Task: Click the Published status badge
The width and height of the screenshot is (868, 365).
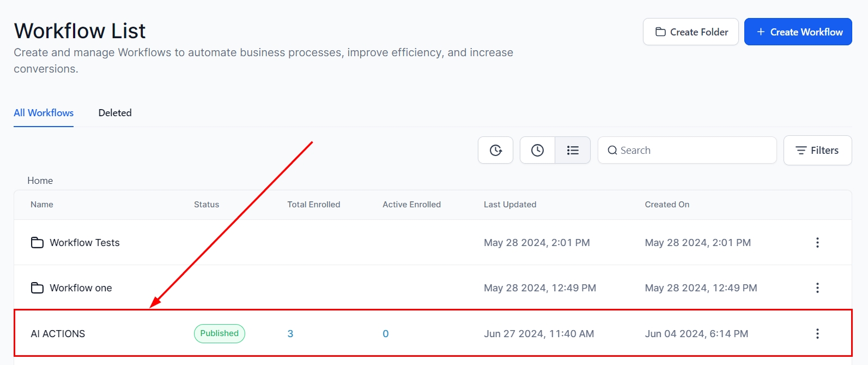Action: [x=219, y=333]
